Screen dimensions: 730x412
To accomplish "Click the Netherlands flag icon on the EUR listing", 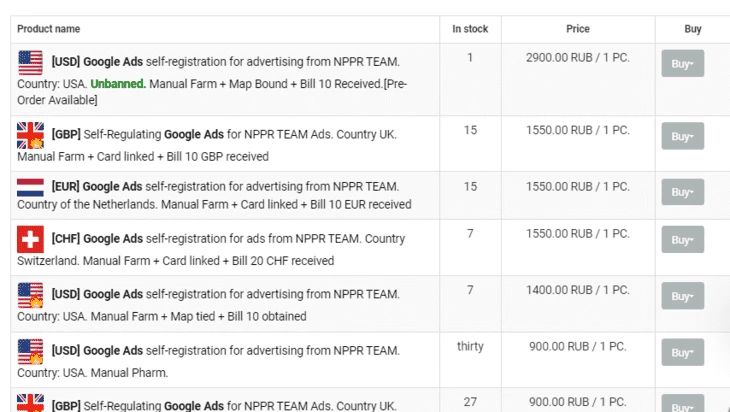I will (x=30, y=187).
